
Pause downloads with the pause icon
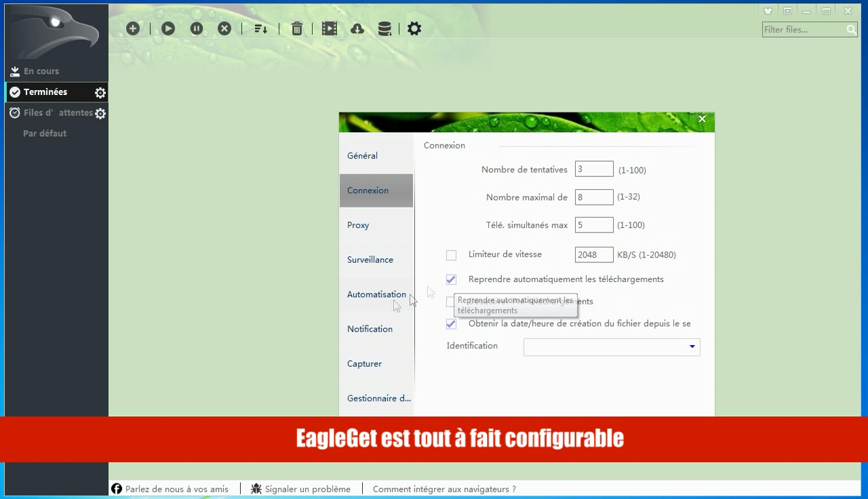(197, 28)
